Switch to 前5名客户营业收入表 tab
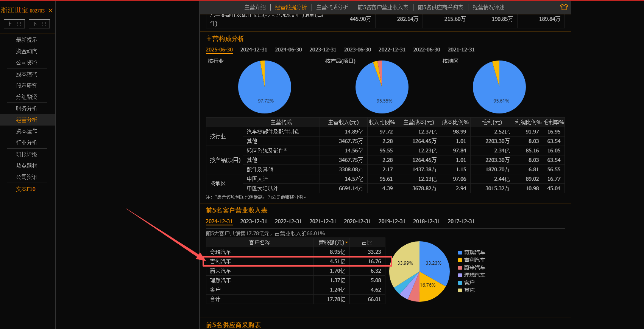 click(383, 7)
